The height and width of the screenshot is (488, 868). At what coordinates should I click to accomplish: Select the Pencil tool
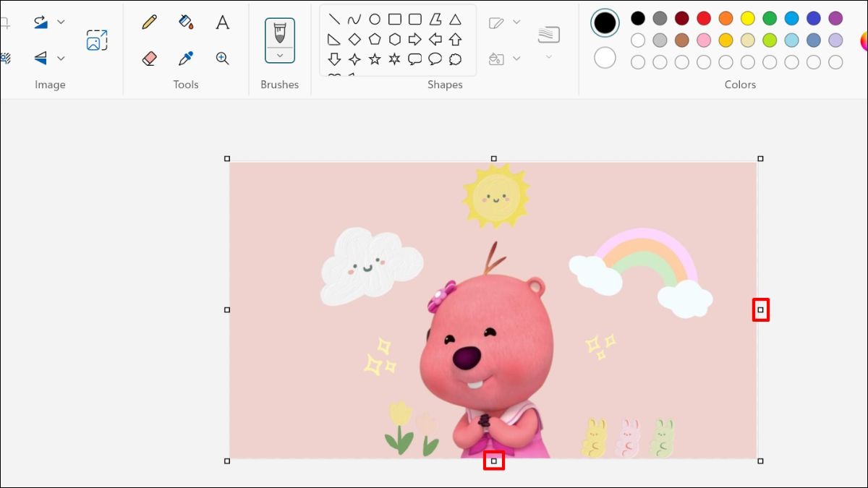[x=150, y=22]
